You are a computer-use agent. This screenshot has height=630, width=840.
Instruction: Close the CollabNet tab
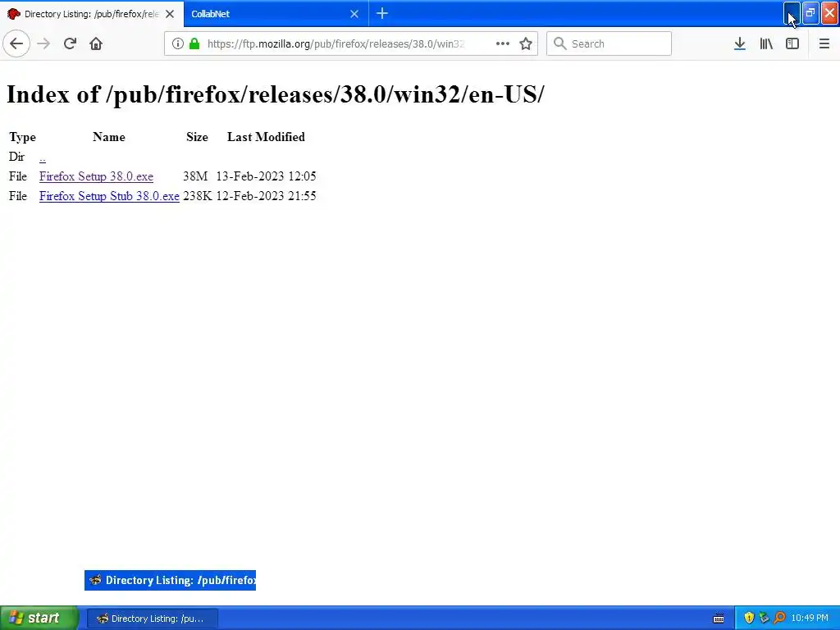click(x=354, y=14)
